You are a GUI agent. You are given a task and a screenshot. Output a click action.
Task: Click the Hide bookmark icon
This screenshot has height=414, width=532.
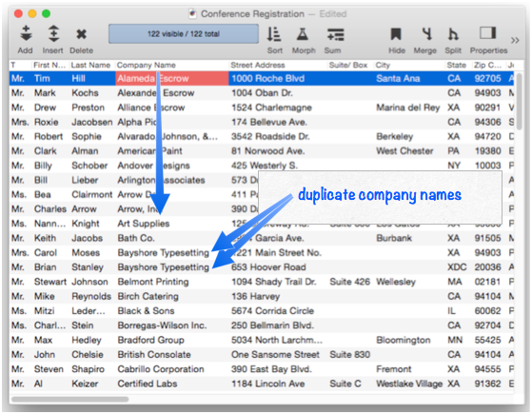point(396,34)
